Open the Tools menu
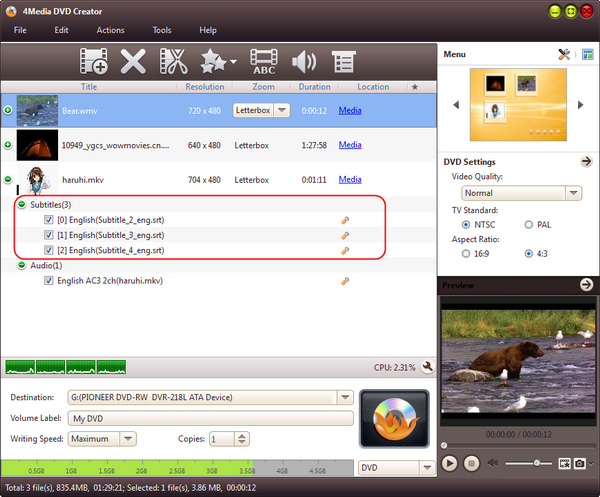 (162, 31)
